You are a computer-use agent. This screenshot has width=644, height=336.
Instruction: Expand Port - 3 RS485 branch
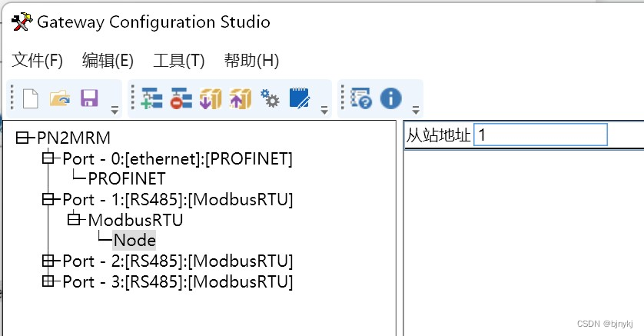click(x=48, y=281)
